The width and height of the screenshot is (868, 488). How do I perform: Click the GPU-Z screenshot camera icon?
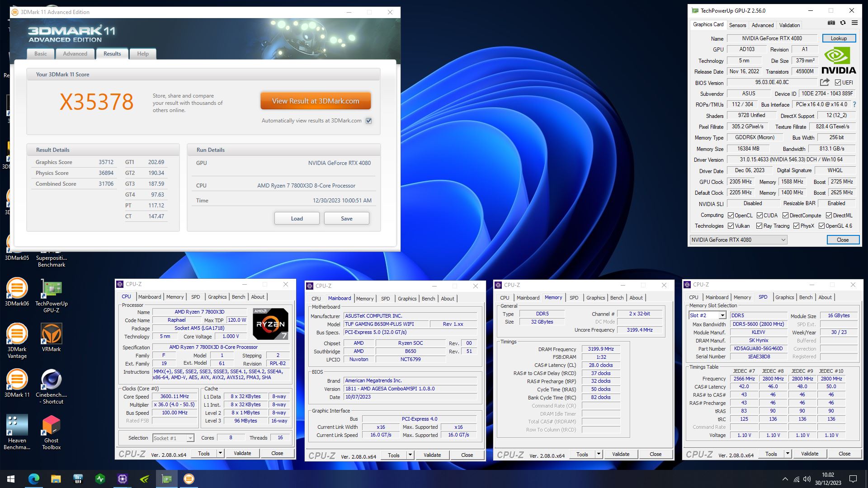[831, 23]
